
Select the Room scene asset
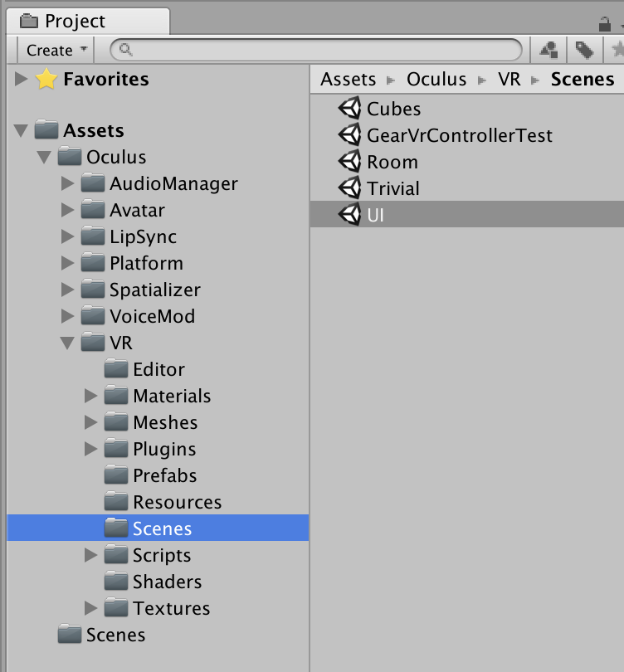[x=390, y=162]
